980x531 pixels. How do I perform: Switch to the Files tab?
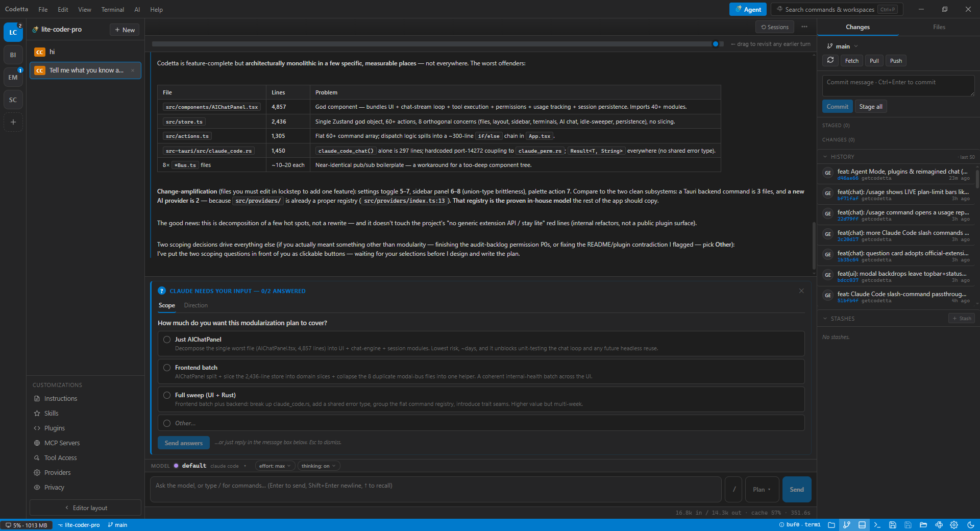tap(939, 27)
